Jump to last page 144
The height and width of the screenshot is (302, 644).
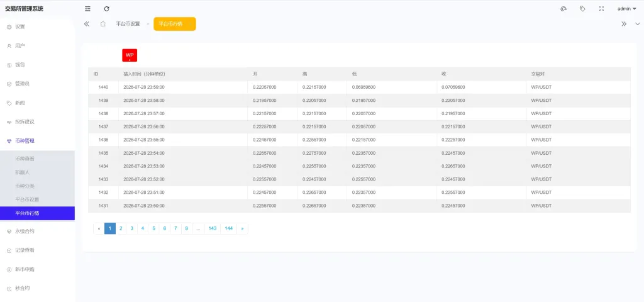[x=229, y=228]
